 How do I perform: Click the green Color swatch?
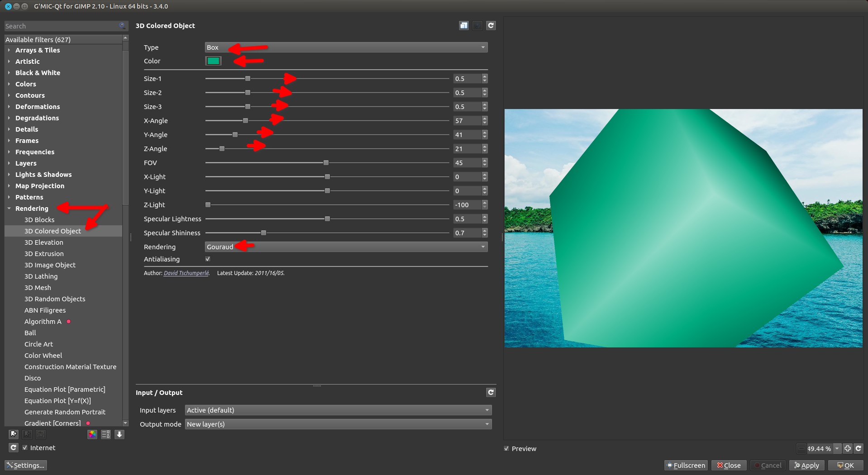click(x=213, y=61)
